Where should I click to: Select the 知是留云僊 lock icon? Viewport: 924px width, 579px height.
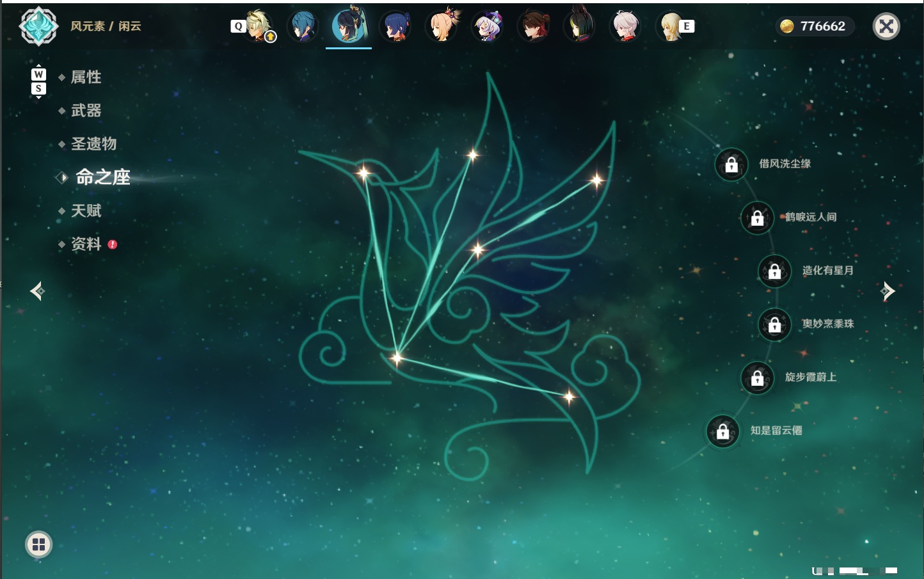point(722,432)
